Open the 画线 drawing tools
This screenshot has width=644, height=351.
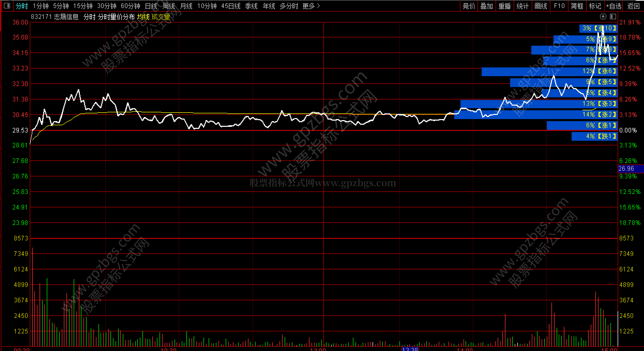click(x=541, y=6)
